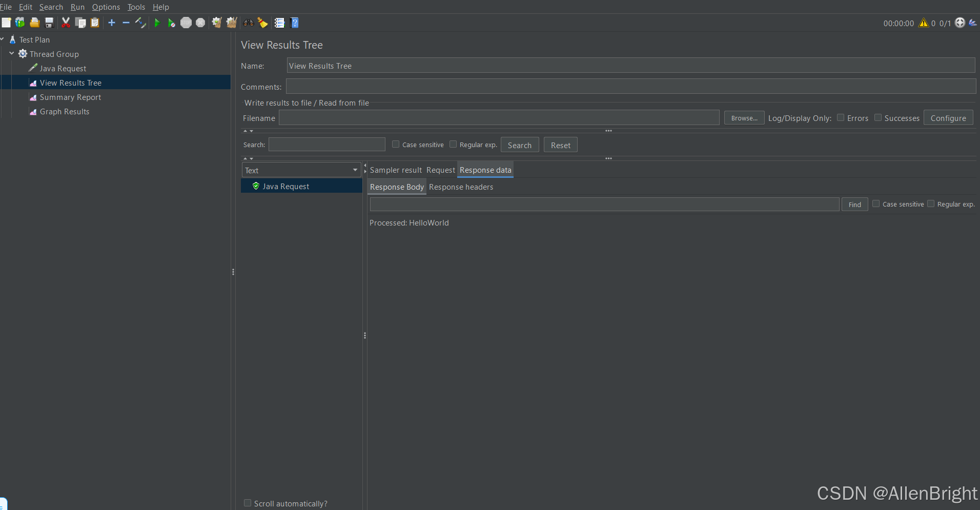Enable Scroll automatically checkbox
Image resolution: width=980 pixels, height=510 pixels.
248,503
